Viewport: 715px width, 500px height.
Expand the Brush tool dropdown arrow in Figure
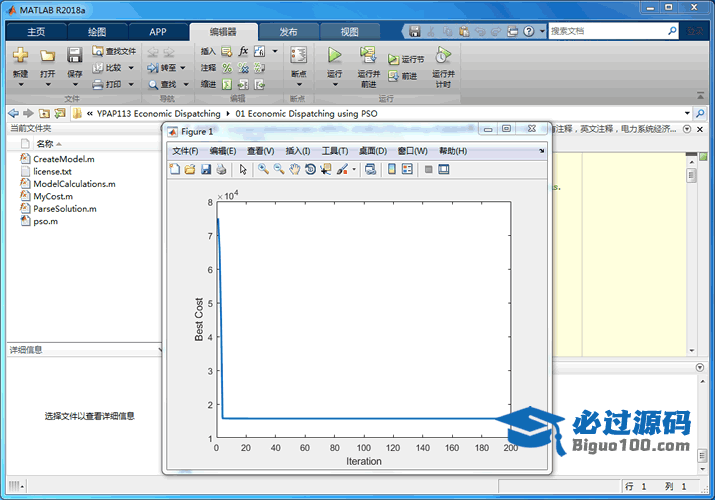tap(353, 169)
